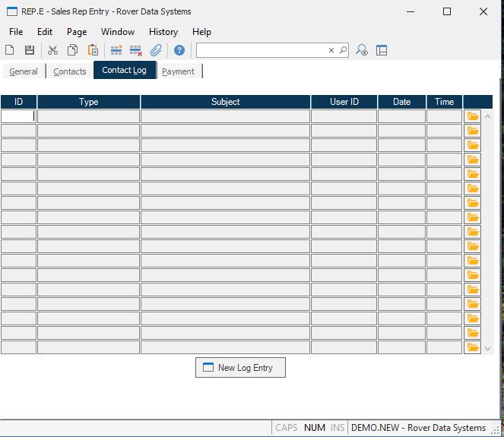Click the Copy icon in toolbar
Viewport: 504px width, 437px height.
click(x=72, y=50)
